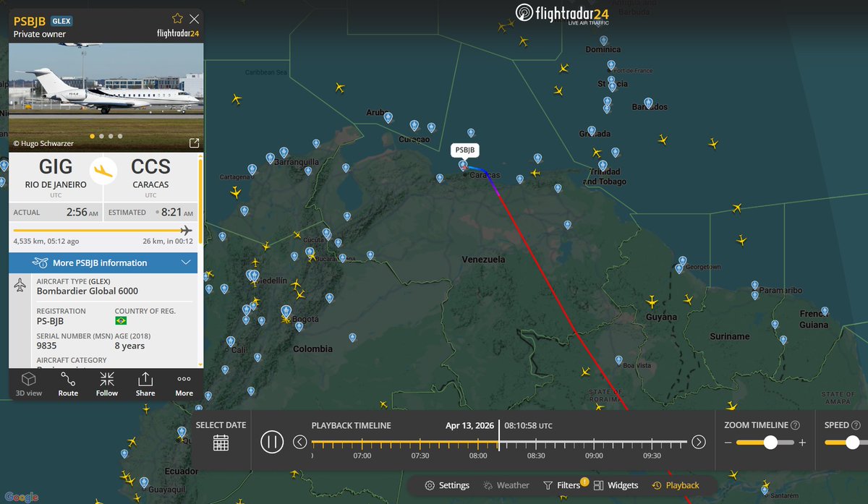Open Zoom Timeline help icon
Screen dimensions: 868x504
[796, 425]
